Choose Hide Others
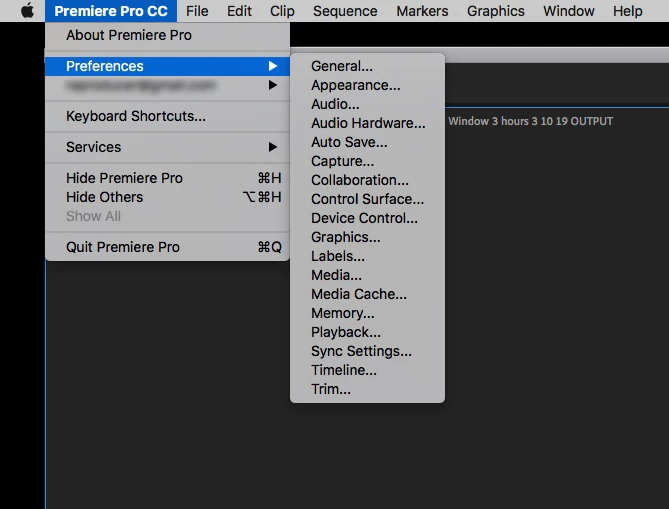Image resolution: width=669 pixels, height=509 pixels. coord(167,197)
